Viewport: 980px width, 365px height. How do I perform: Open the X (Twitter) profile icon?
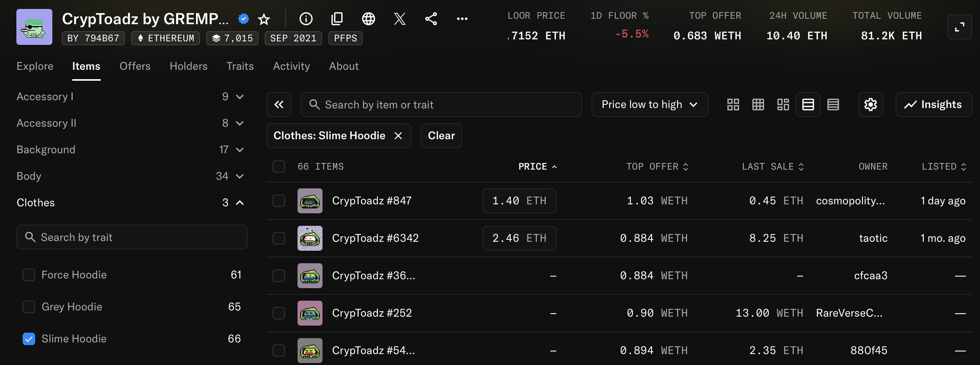coord(399,19)
